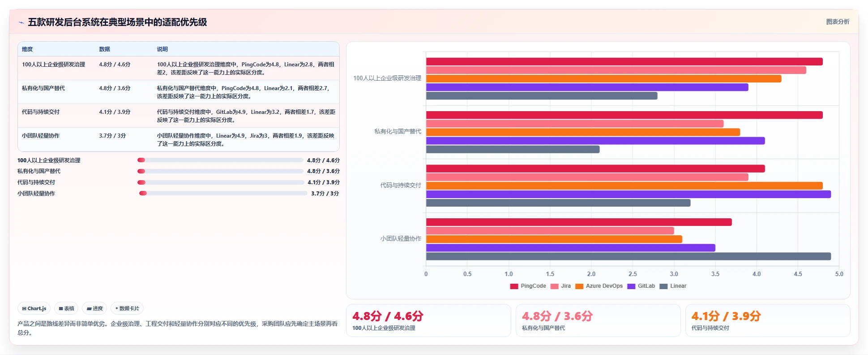Click the footer paragraph starting 产品之间是路线差异

pyautogui.click(x=178, y=328)
